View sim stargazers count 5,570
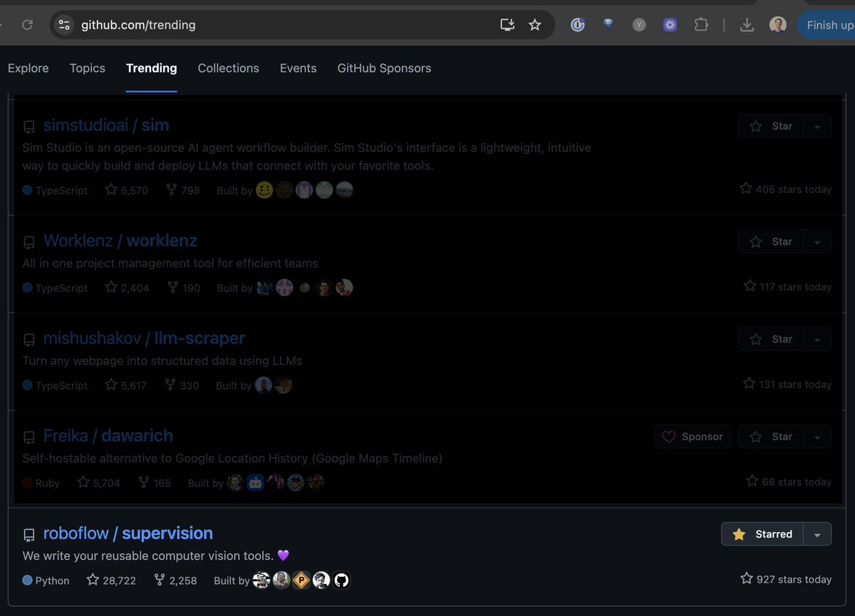Image resolution: width=855 pixels, height=616 pixels. (x=127, y=190)
